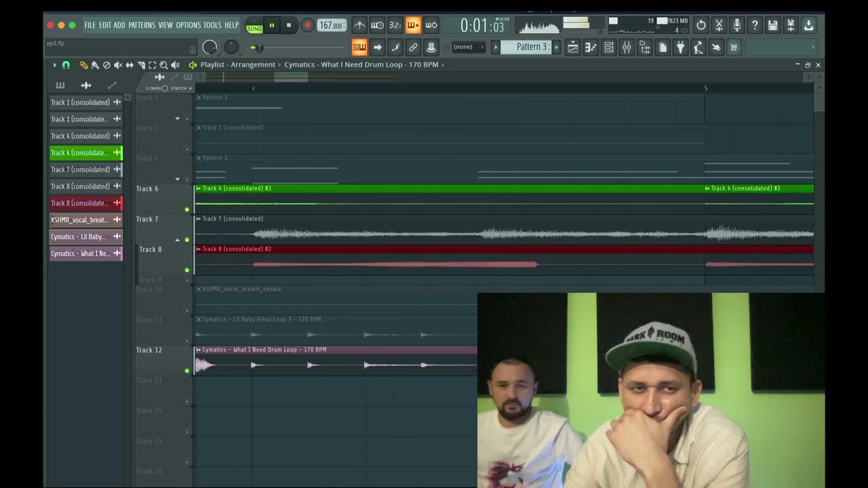Open the Piano roll icon
Viewport: 868px width, 488px height.
coord(591,47)
